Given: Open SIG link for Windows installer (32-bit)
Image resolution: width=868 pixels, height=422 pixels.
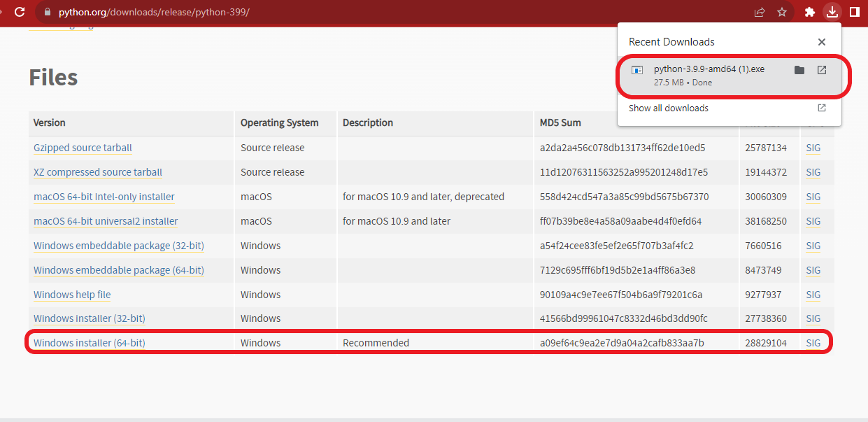Looking at the screenshot, I should [x=813, y=318].
